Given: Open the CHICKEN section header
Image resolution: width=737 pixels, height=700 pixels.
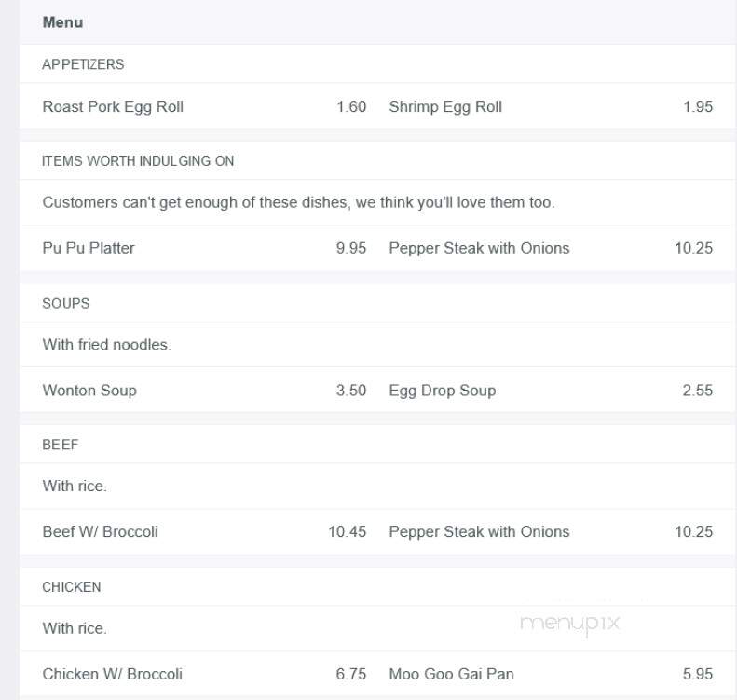Looking at the screenshot, I should 72,586.
